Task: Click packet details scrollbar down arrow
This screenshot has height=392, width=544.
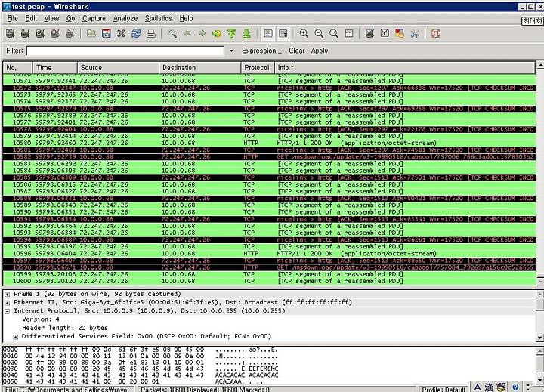Action: [540, 338]
